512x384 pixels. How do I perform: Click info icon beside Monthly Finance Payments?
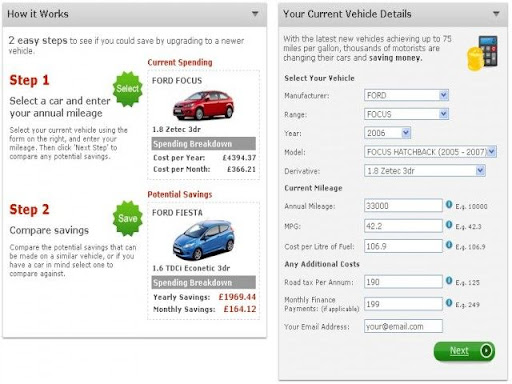pos(449,303)
